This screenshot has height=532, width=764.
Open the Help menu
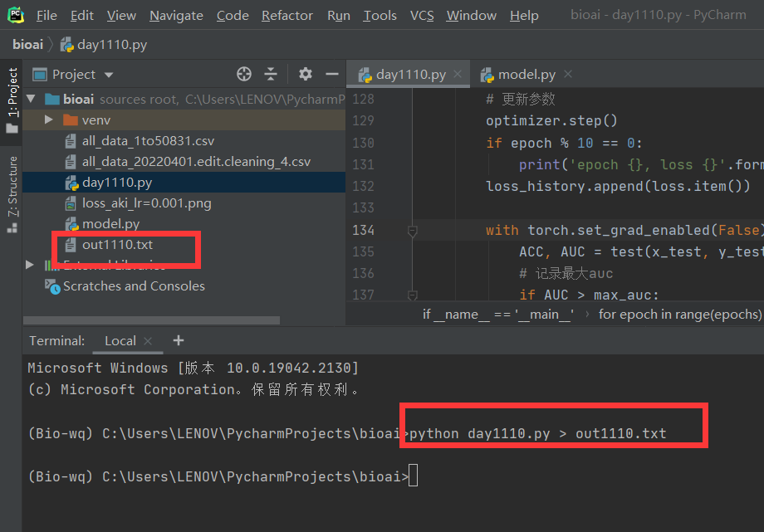[524, 16]
